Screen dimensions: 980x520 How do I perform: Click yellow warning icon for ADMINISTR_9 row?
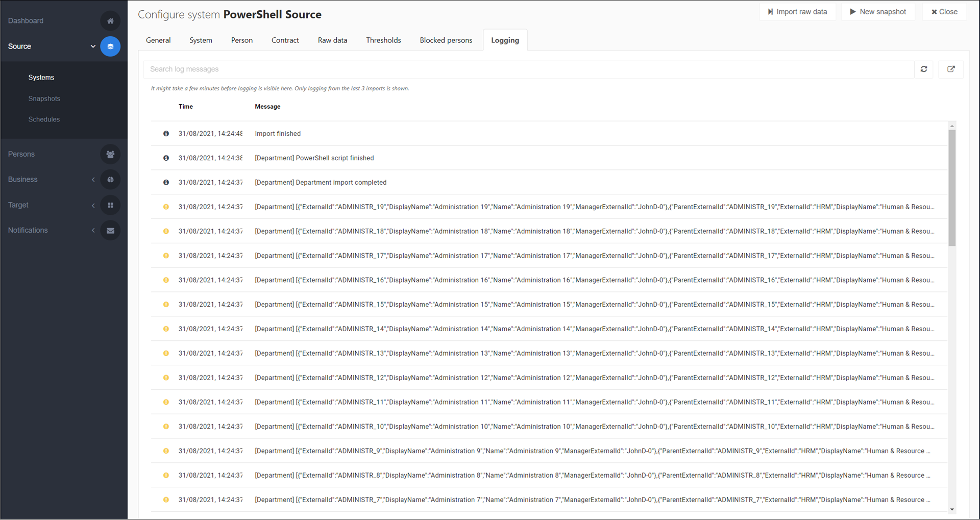(x=166, y=451)
